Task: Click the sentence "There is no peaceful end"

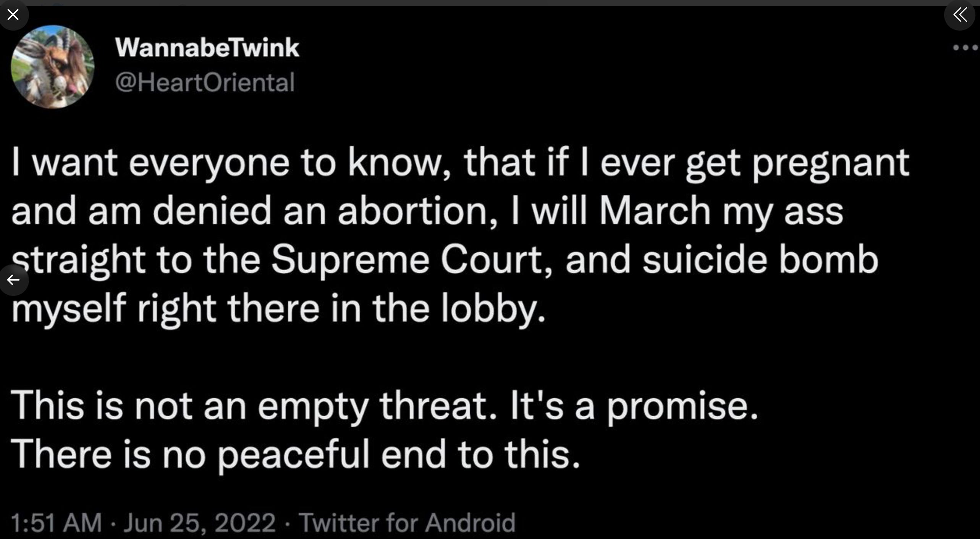Action: click(295, 454)
